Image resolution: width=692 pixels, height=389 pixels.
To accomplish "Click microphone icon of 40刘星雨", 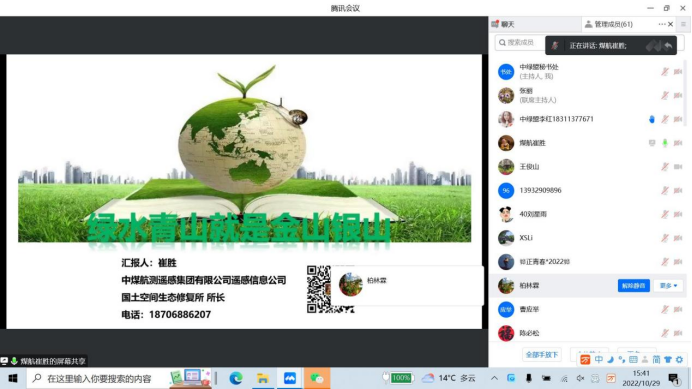I will (665, 214).
